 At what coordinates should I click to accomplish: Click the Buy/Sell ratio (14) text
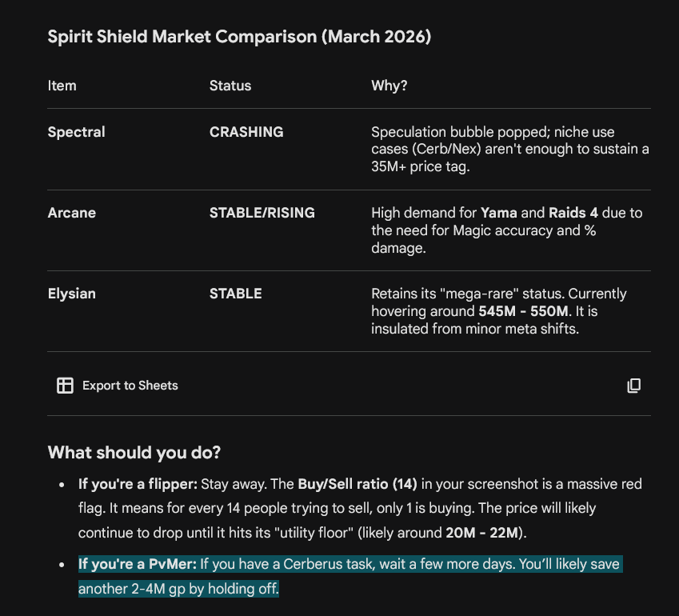click(x=357, y=484)
